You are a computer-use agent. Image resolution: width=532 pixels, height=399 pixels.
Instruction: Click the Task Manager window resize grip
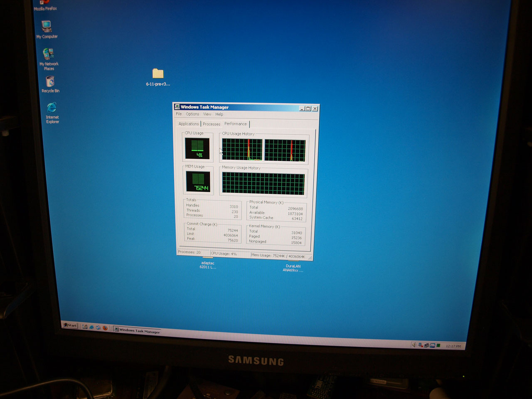[310, 258]
